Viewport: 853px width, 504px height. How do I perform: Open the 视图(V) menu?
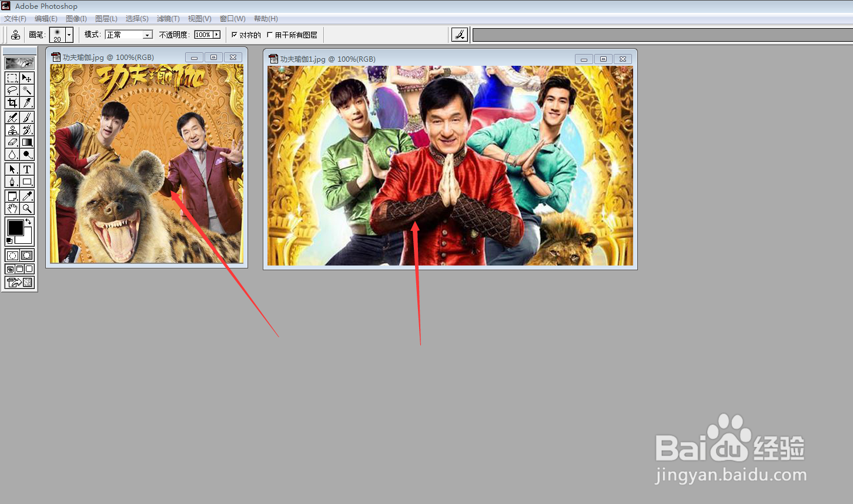[200, 19]
